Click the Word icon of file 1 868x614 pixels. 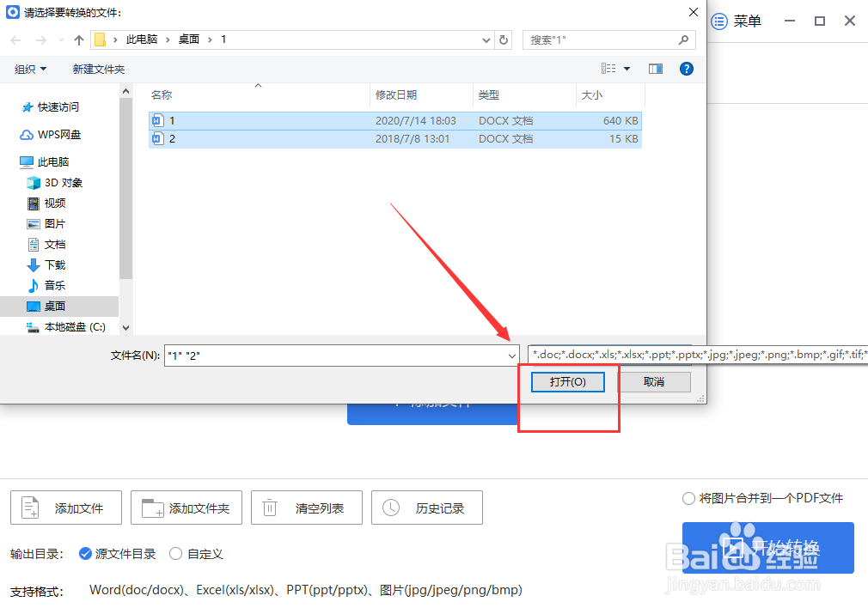(x=158, y=120)
